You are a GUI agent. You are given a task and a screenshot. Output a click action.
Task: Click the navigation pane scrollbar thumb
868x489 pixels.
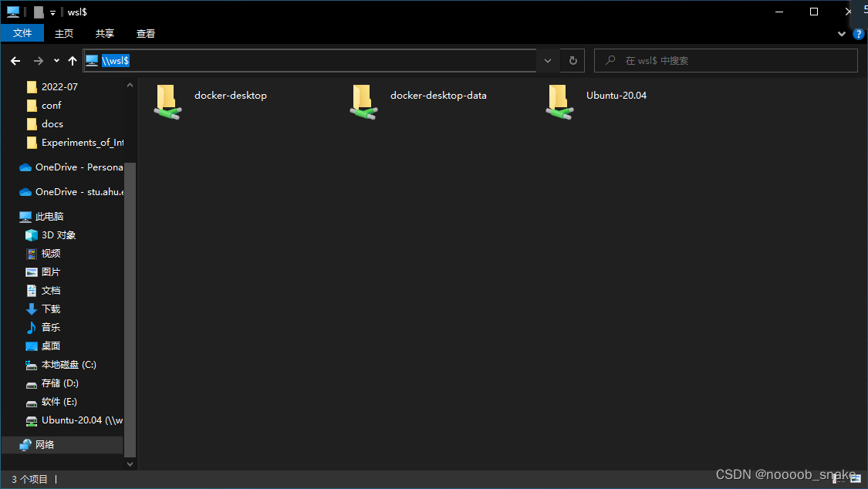[x=130, y=310]
